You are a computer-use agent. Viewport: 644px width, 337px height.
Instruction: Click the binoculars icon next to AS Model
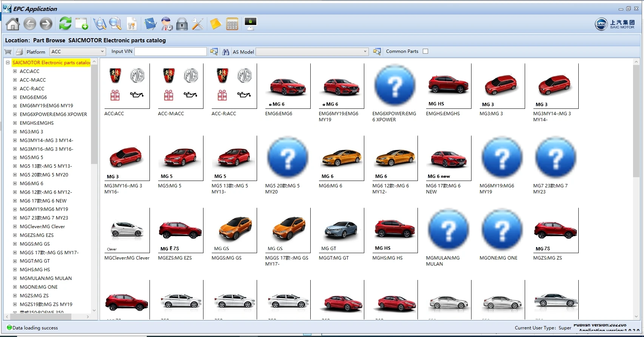(226, 52)
